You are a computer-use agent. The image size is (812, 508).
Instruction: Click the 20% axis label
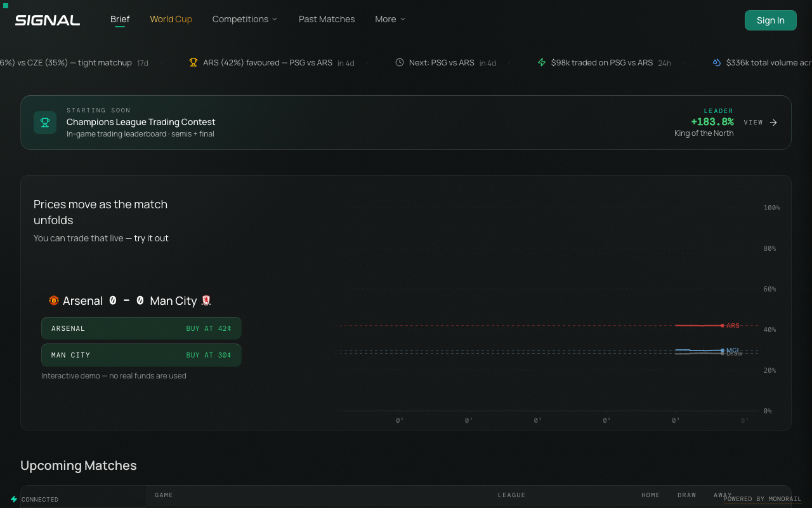coord(770,370)
